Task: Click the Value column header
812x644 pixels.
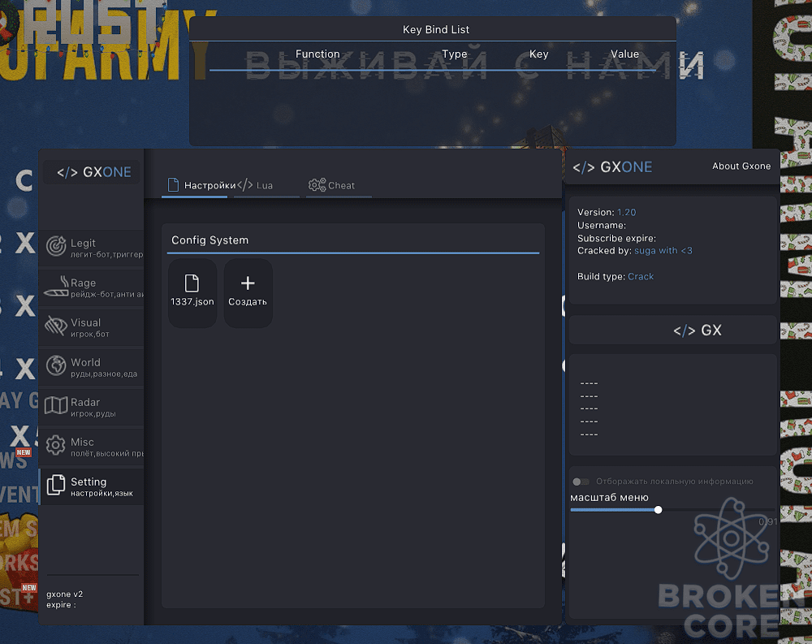Action: 624,54
